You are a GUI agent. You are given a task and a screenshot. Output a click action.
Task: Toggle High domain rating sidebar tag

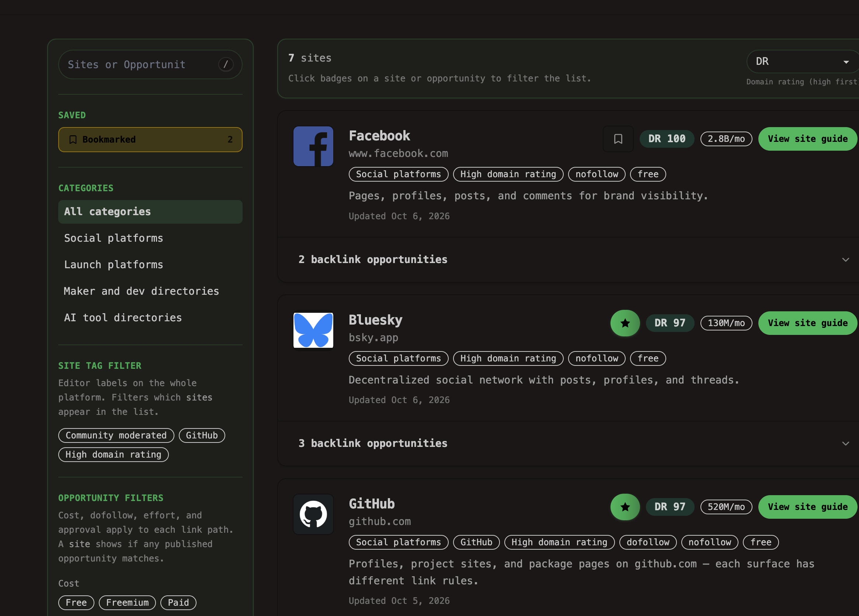click(x=113, y=454)
